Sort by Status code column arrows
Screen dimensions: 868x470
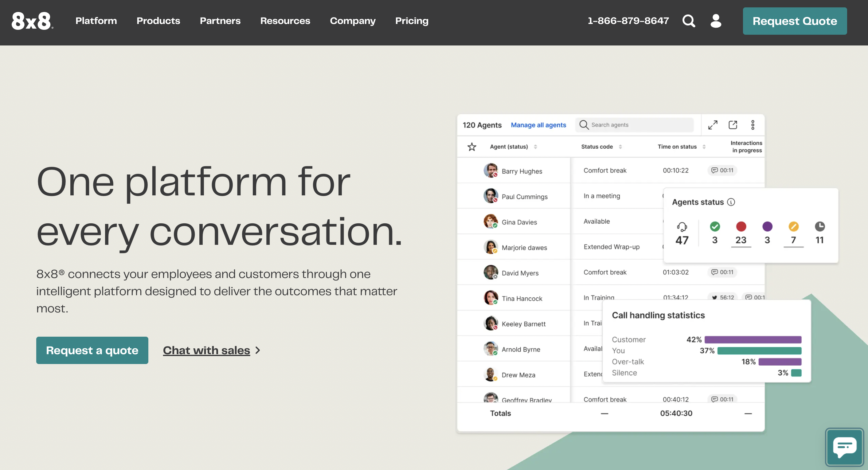click(x=620, y=147)
